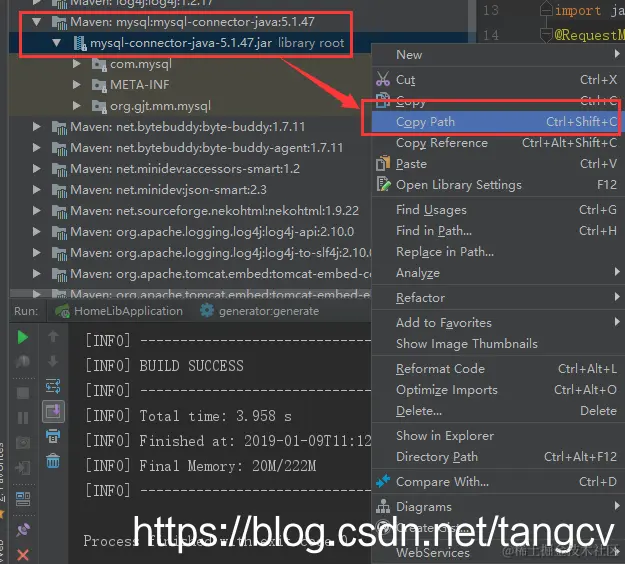The width and height of the screenshot is (625, 564).
Task: Toggle Pin Tab in Run panel
Action: pos(23,530)
